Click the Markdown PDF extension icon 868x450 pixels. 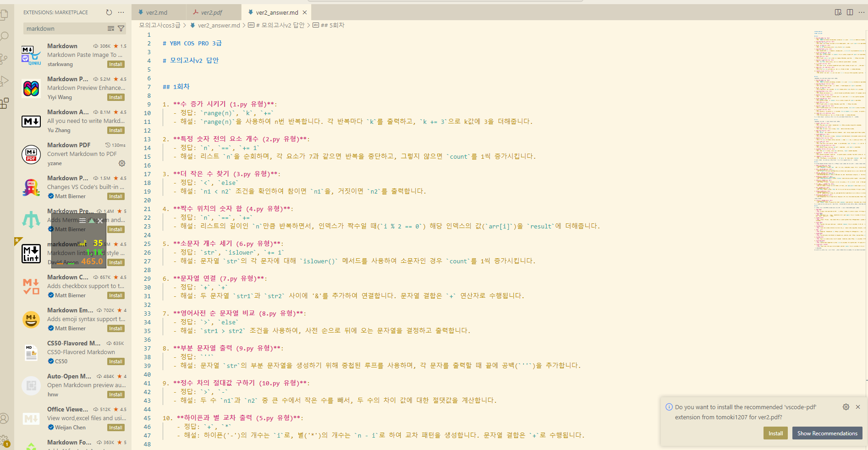pyautogui.click(x=31, y=154)
